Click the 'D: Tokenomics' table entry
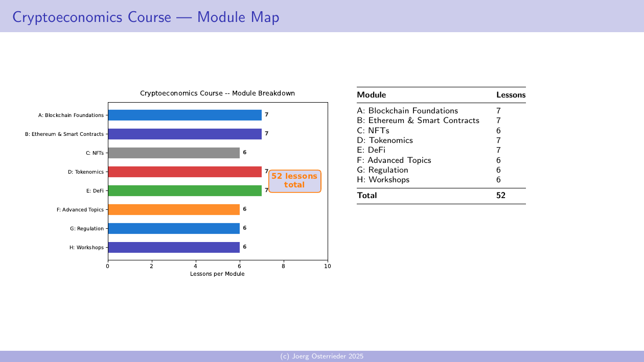 point(385,140)
